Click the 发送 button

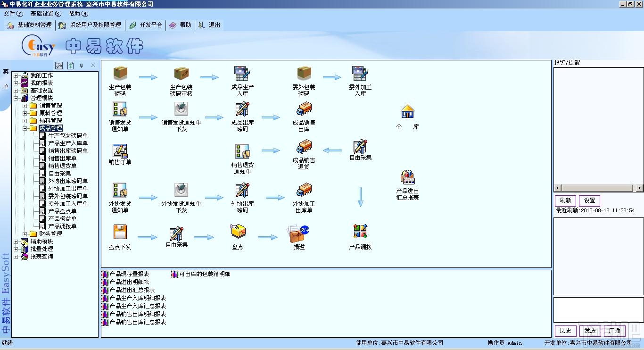click(590, 331)
